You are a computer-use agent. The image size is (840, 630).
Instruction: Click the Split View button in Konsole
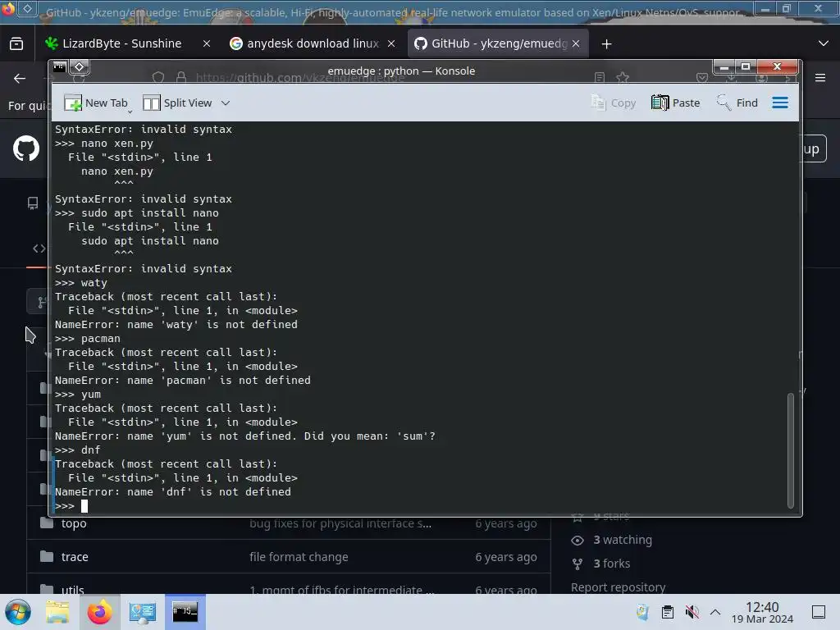click(x=177, y=103)
